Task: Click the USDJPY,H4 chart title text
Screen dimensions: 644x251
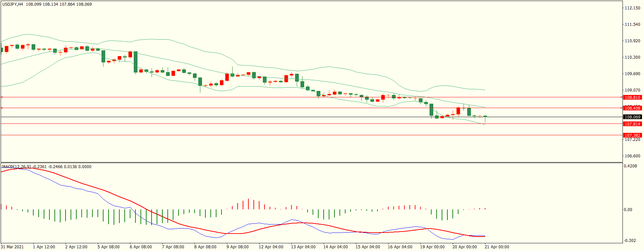Action: click(x=13, y=4)
